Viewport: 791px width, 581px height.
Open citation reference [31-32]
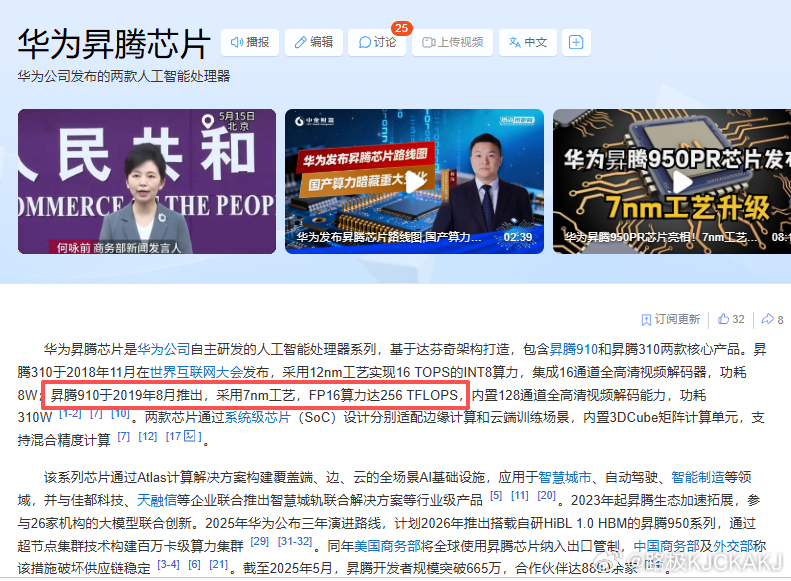(296, 542)
